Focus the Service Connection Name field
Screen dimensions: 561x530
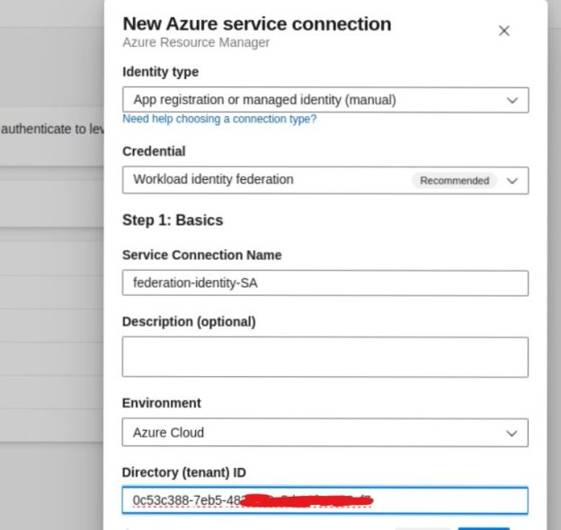325,283
